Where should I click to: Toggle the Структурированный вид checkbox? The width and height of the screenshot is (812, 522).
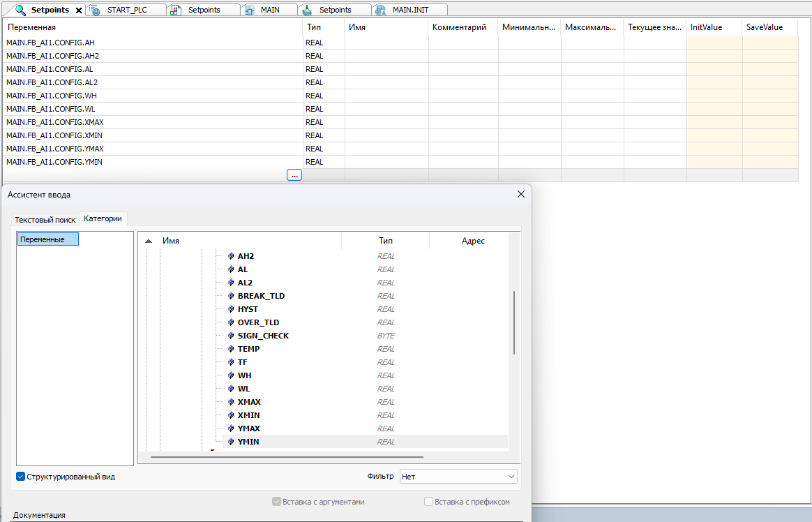[21, 477]
